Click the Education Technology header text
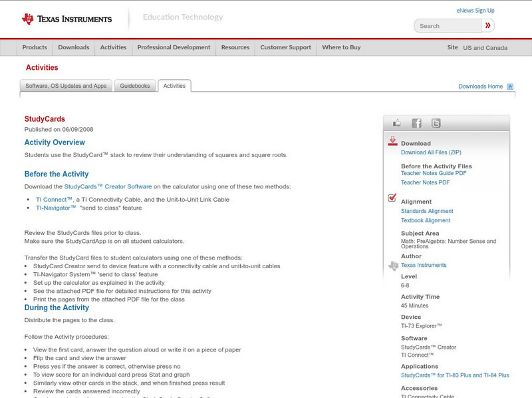Viewport: 532px width, 398px height. click(183, 17)
